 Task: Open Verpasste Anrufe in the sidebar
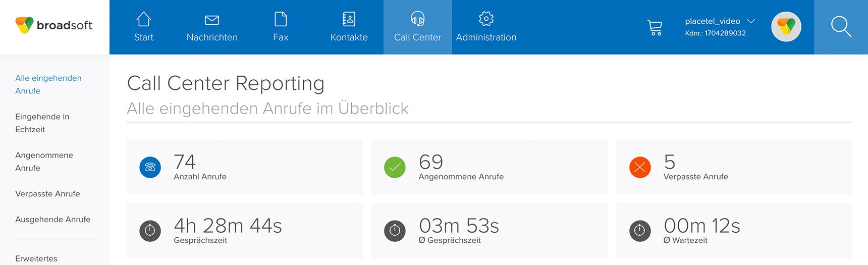pyautogui.click(x=47, y=194)
